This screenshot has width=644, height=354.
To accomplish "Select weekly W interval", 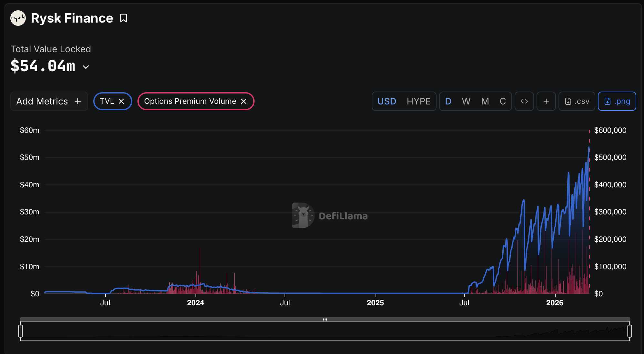I will click(x=466, y=101).
